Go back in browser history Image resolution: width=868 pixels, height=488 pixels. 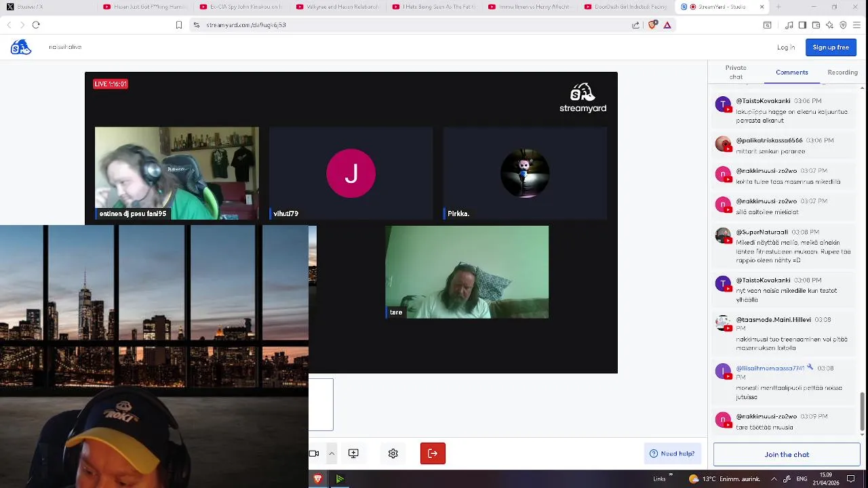coord(9,25)
